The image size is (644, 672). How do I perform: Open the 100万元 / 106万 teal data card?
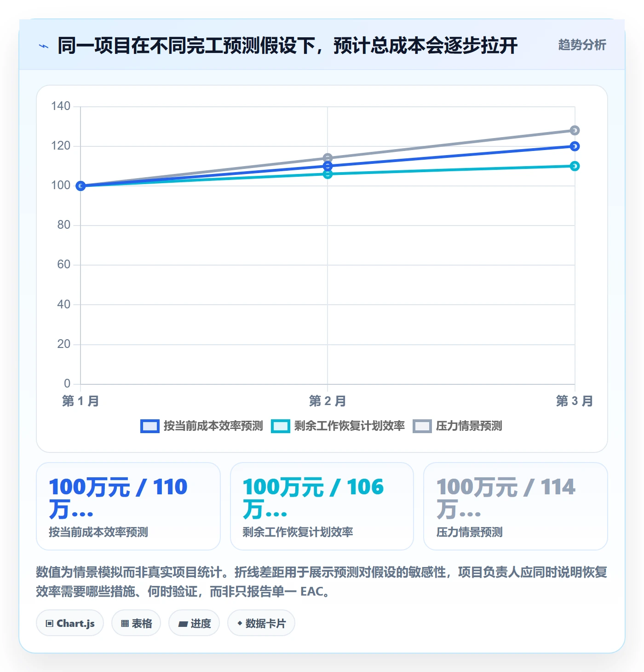pyautogui.click(x=322, y=506)
